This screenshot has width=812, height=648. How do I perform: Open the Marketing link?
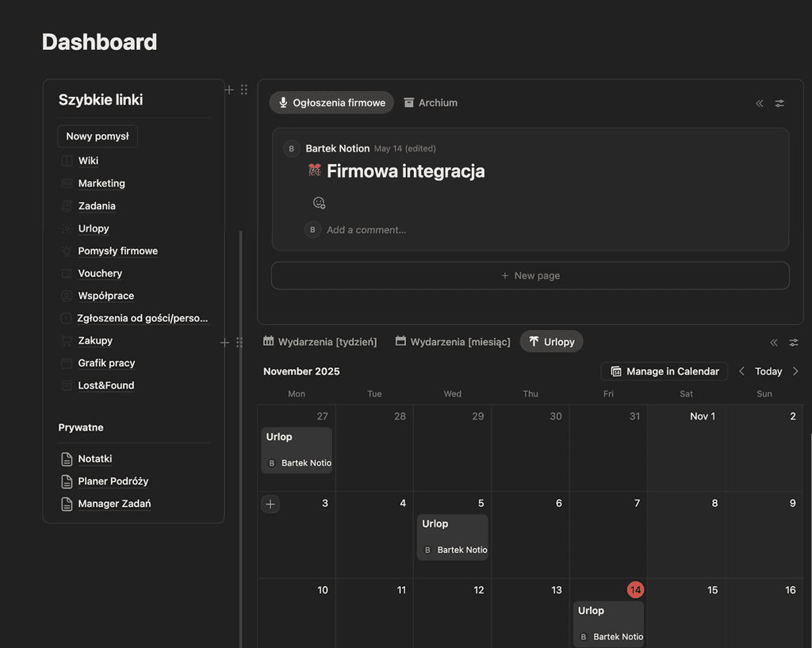tap(101, 183)
